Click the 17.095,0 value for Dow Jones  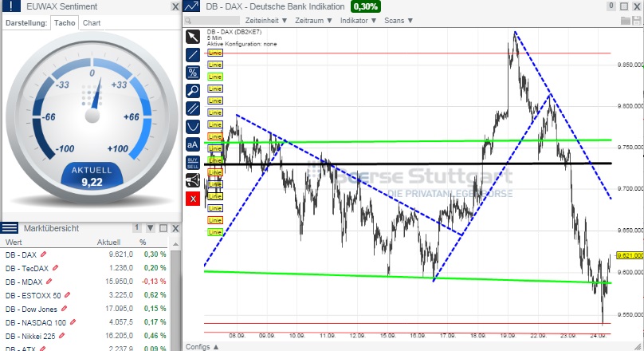coord(119,309)
